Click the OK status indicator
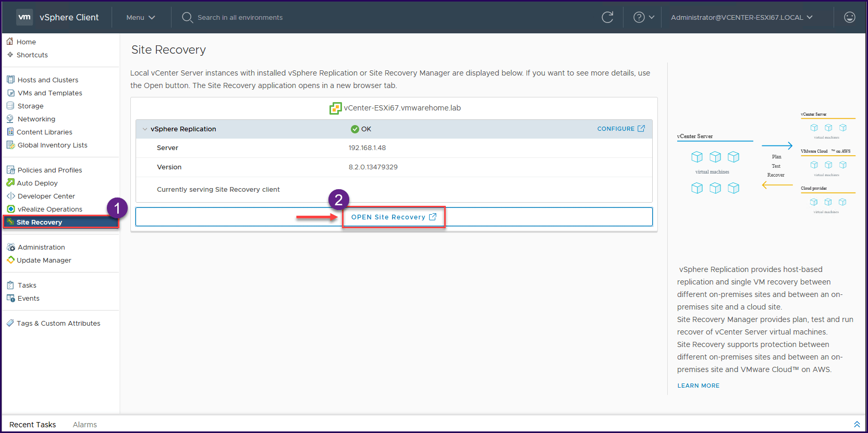 (x=361, y=129)
